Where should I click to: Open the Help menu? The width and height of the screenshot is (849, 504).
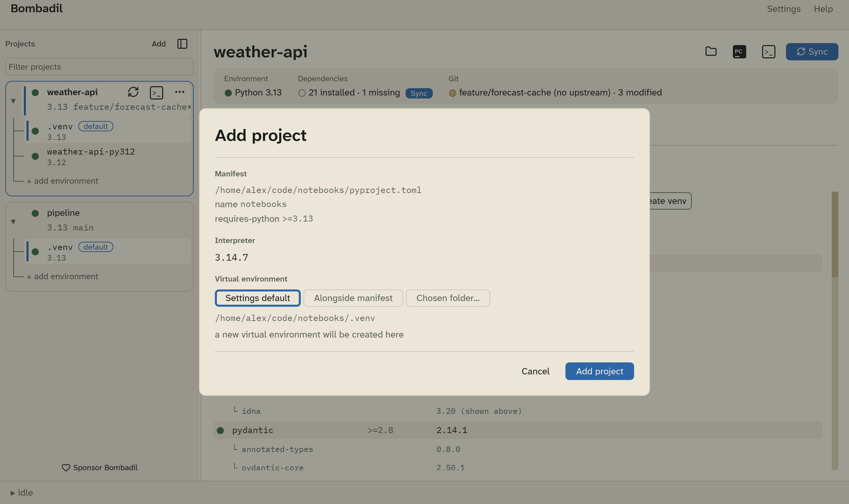pos(824,9)
